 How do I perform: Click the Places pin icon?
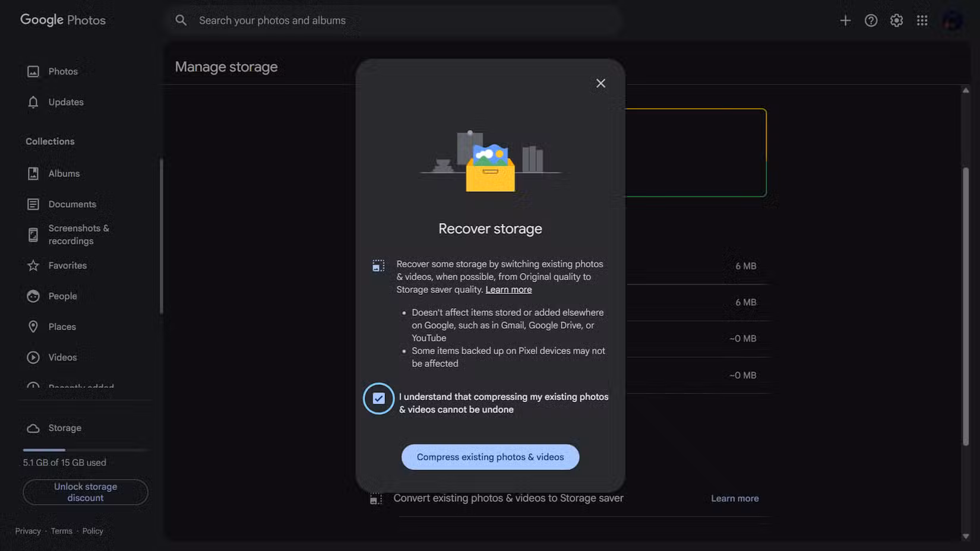[x=33, y=327]
